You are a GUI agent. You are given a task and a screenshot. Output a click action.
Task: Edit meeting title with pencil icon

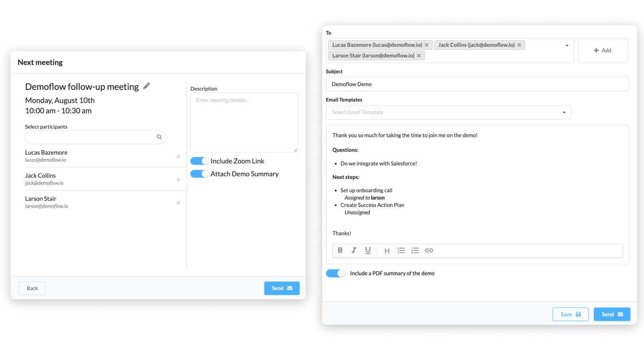point(146,86)
